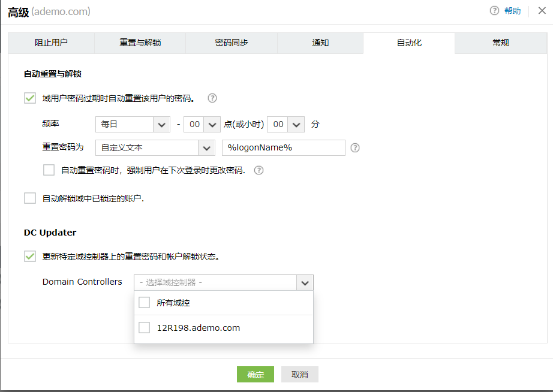Click the 自动重置与解锁 heading

coord(53,74)
